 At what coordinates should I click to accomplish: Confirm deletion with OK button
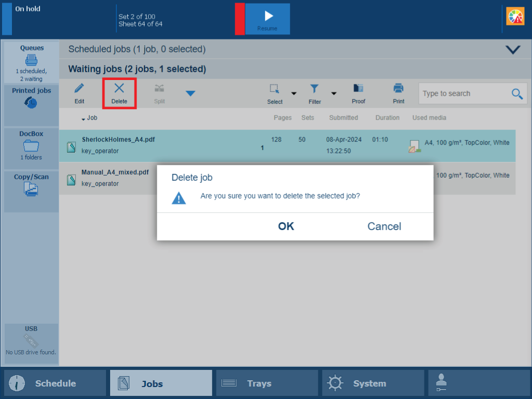pyautogui.click(x=286, y=226)
